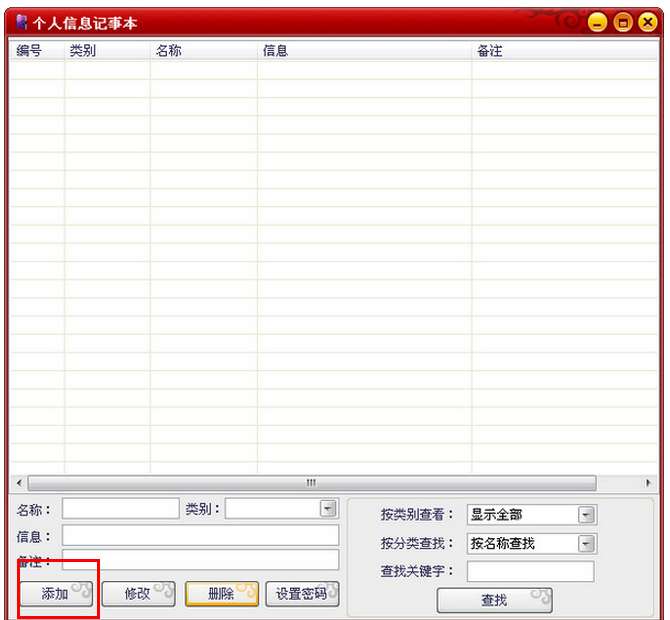Viewport: 670px width, 620px height.
Task: Sort by the 名称 column header
Action: (204, 50)
